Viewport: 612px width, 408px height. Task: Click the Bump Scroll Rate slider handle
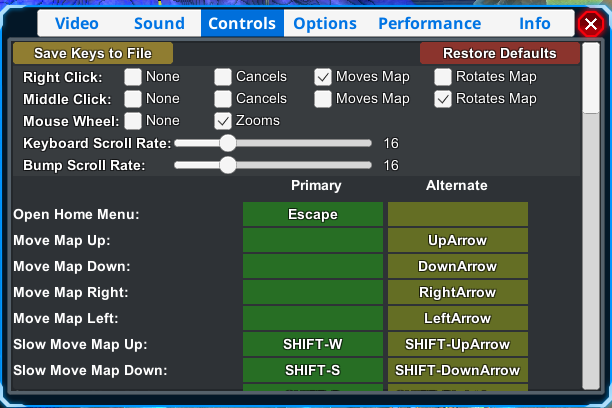click(227, 165)
